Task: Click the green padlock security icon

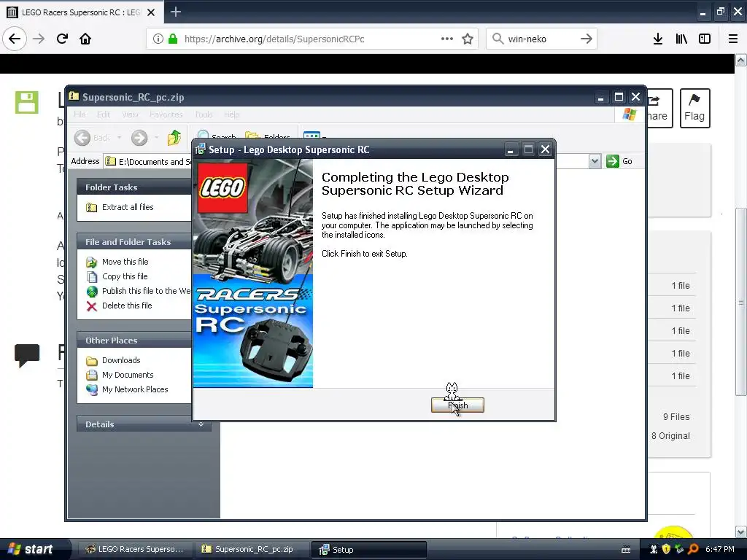Action: click(x=173, y=39)
